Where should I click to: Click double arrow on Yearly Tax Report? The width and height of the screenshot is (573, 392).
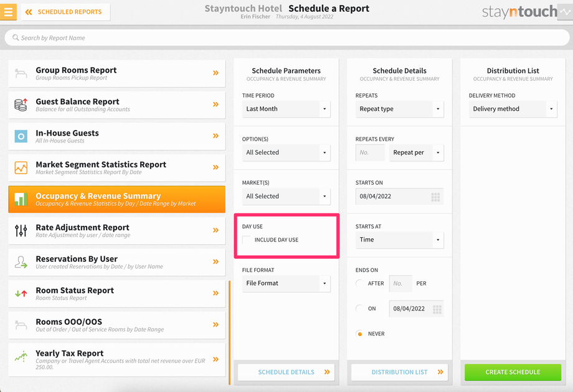coord(216,359)
